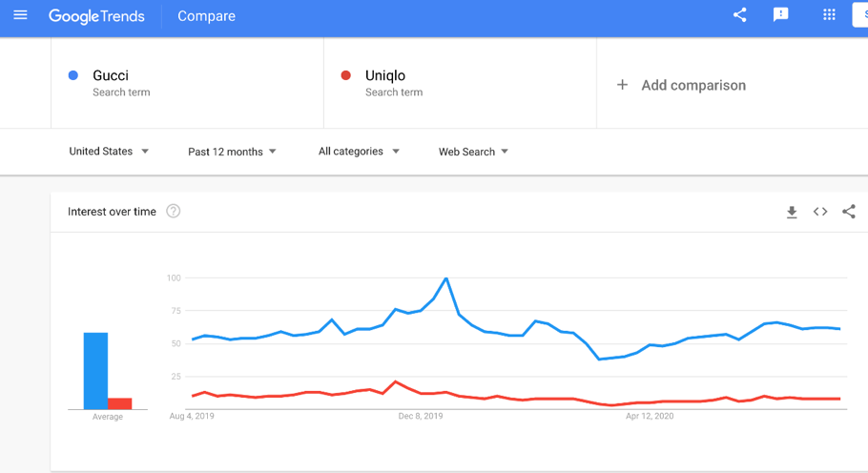
Task: Open the send feedback icon
Action: pyautogui.click(x=780, y=15)
